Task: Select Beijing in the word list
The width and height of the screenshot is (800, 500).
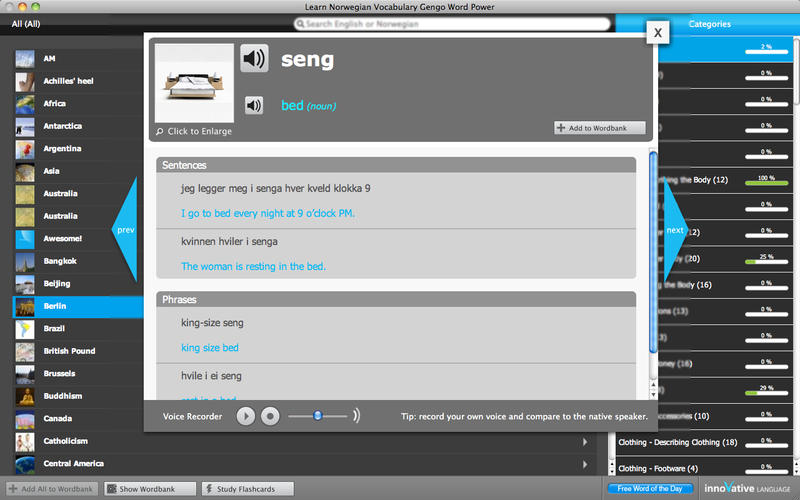Action: tap(78, 283)
